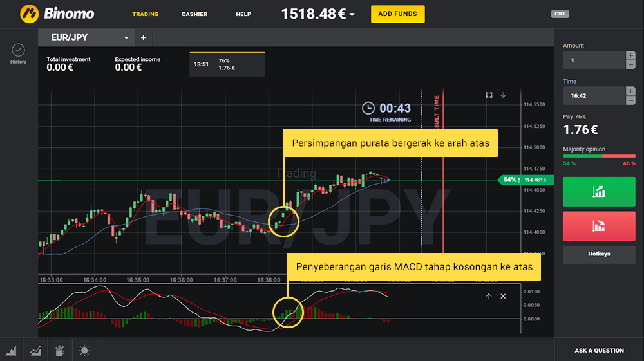The width and height of the screenshot is (644, 361).
Task: Click Majority opinion bar
Action: (599, 156)
